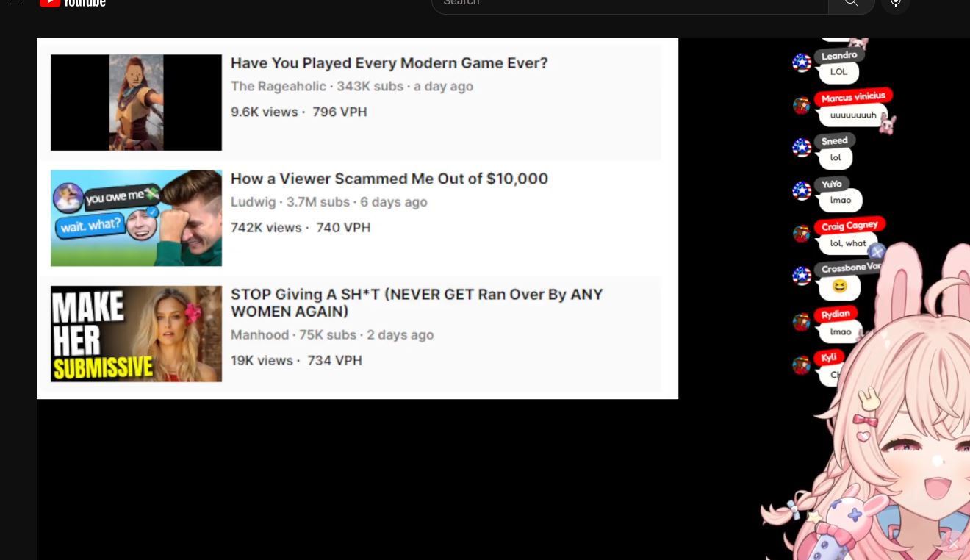
Task: Click Kyli's avatar in chat
Action: [802, 365]
